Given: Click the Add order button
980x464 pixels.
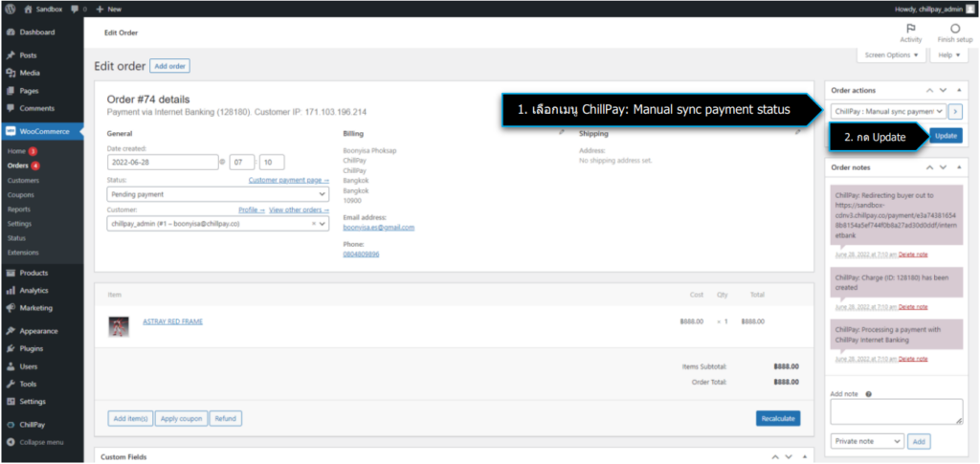Looking at the screenshot, I should point(169,66).
